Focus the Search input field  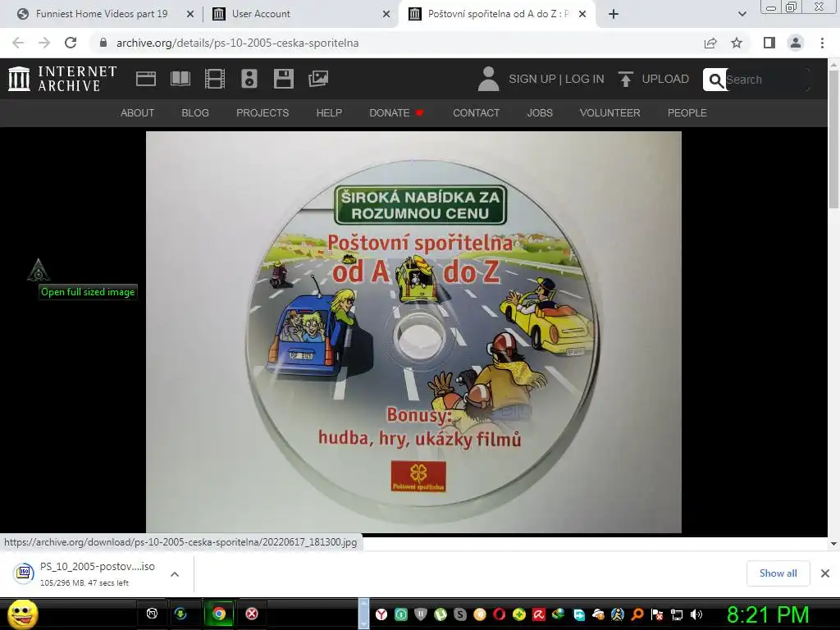766,80
